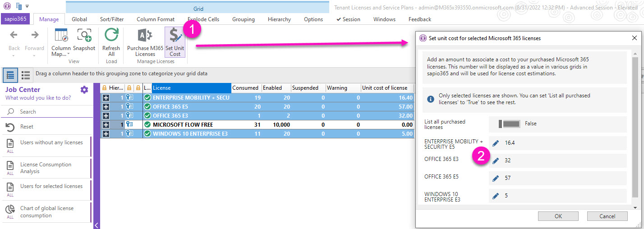Expand the OFFICE 365 E3 row

[x=106, y=115]
